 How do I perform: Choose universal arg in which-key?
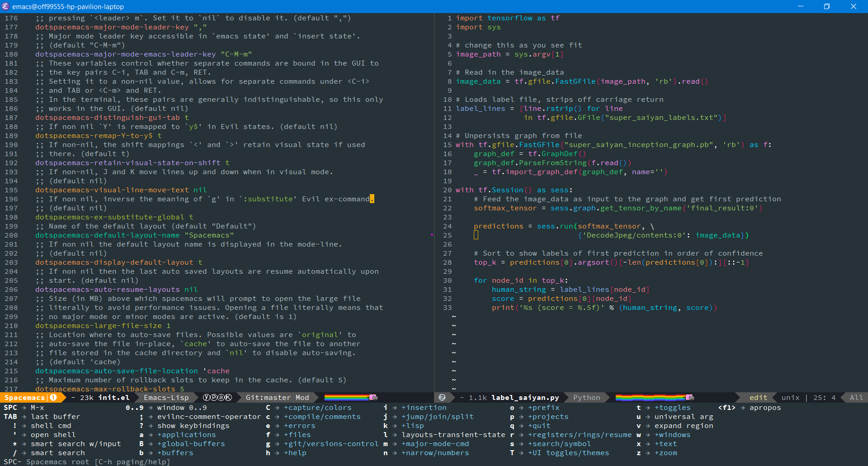[684, 417]
